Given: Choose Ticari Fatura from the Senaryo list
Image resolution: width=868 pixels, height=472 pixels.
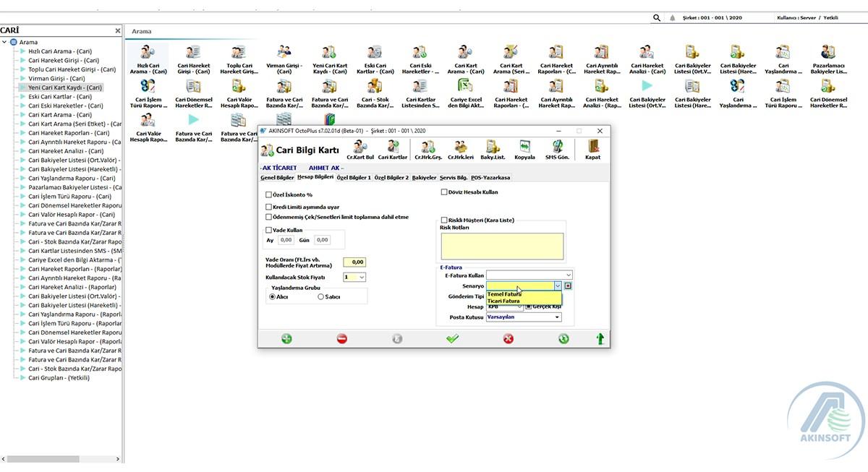Looking at the screenshot, I should pos(504,301).
